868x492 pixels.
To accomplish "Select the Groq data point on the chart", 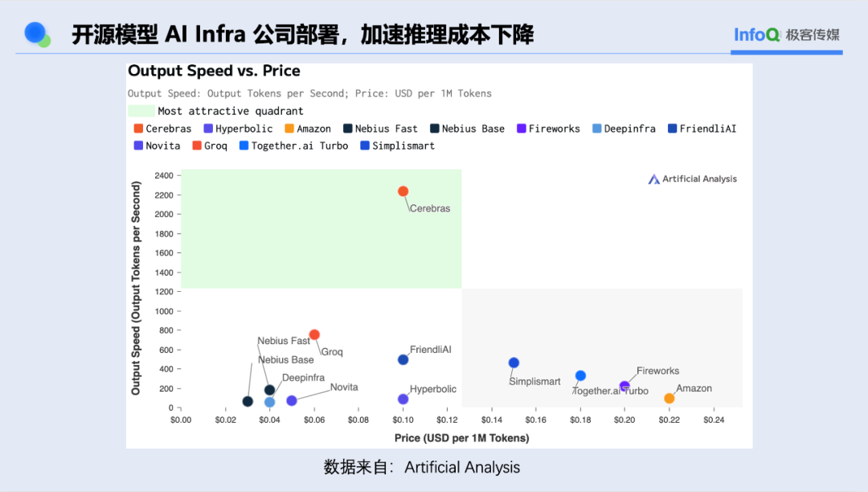I will (x=314, y=333).
